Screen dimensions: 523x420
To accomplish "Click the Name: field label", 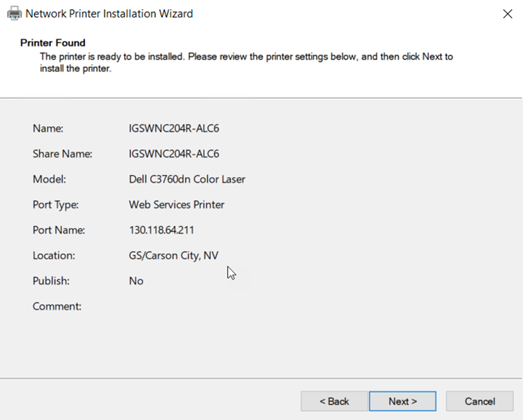I will [x=48, y=128].
